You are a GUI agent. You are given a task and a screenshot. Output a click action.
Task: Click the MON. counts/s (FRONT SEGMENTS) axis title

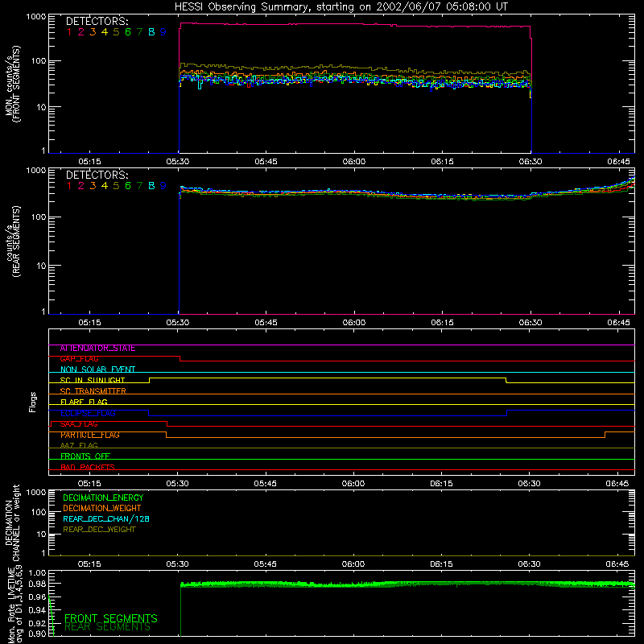[x=13, y=84]
